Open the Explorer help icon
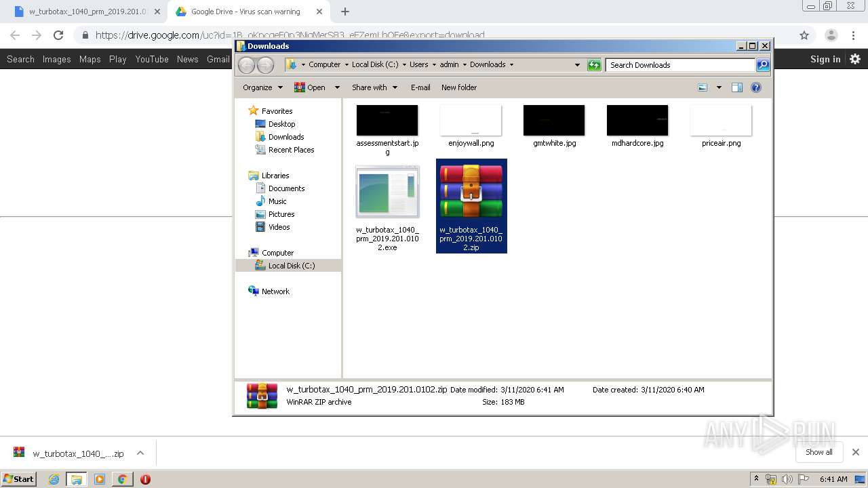The image size is (868, 488). (756, 87)
